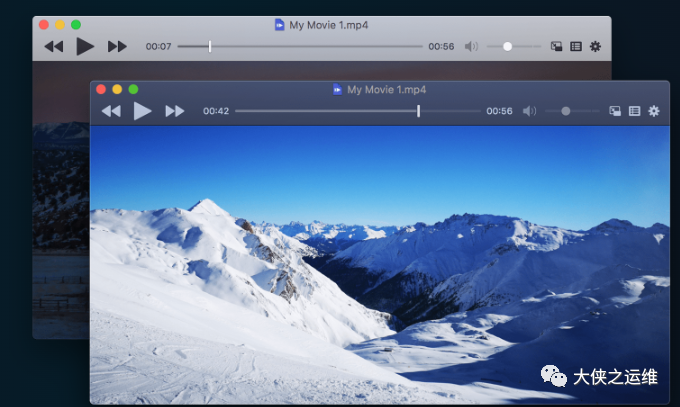The width and height of the screenshot is (680, 407).
Task: Play video in the back player window
Action: [x=85, y=46]
